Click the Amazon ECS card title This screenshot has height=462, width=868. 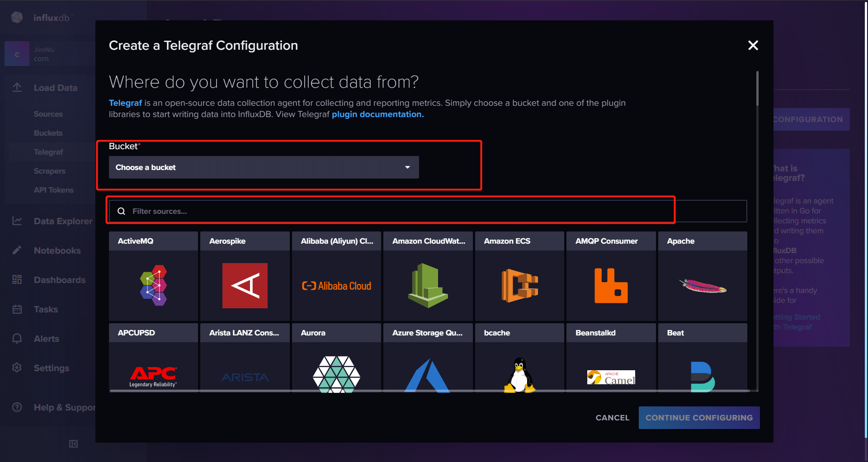[507, 241]
